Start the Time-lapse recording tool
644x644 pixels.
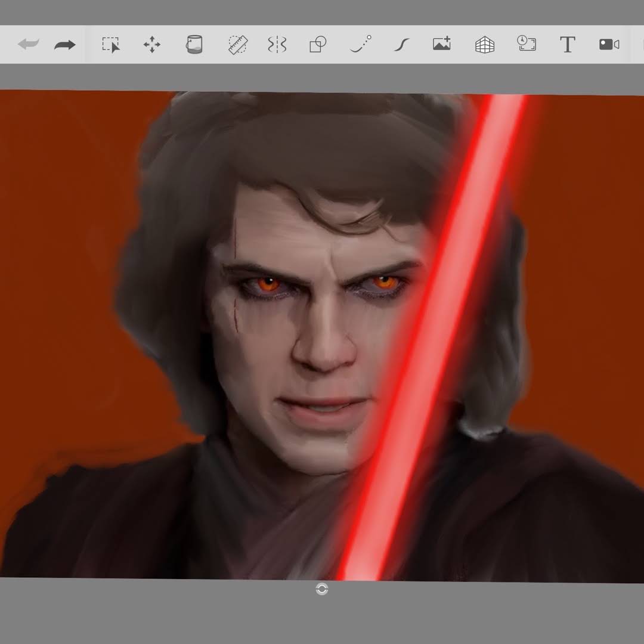point(527,44)
